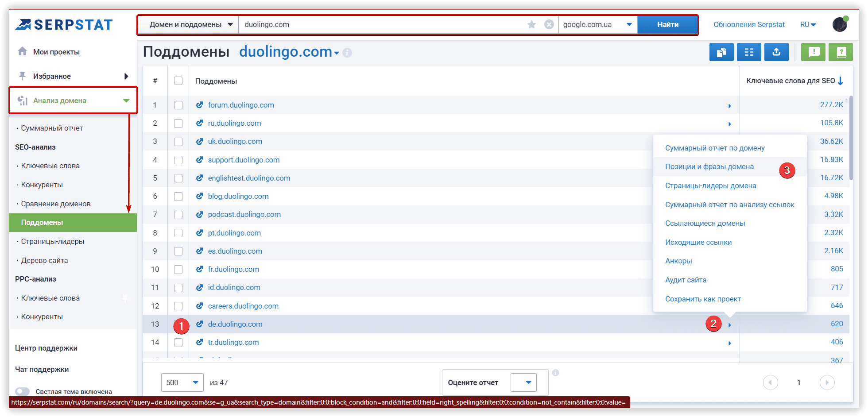Screen dimensions: 868x417
Task: Open external link icon for uk.duolingo.com
Action: point(200,141)
